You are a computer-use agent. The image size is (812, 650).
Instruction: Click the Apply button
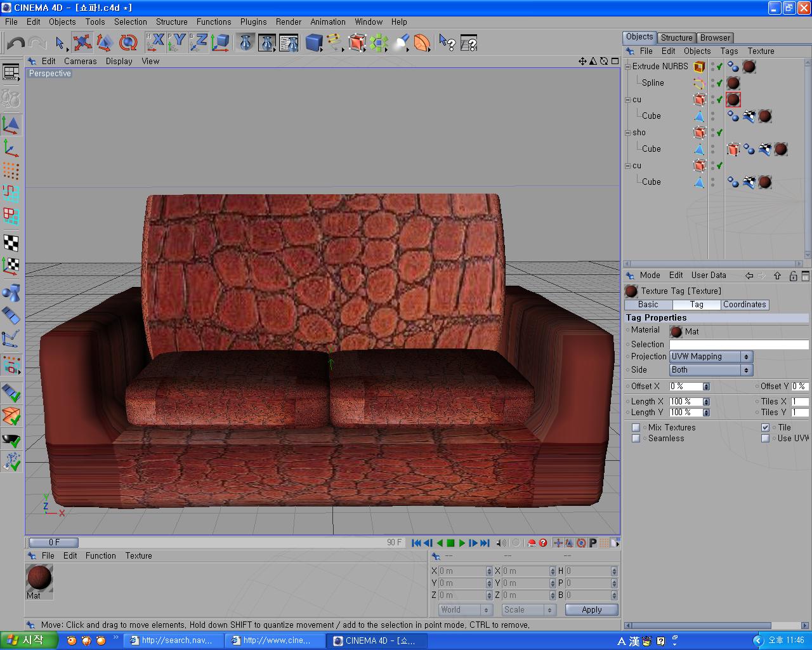click(591, 610)
